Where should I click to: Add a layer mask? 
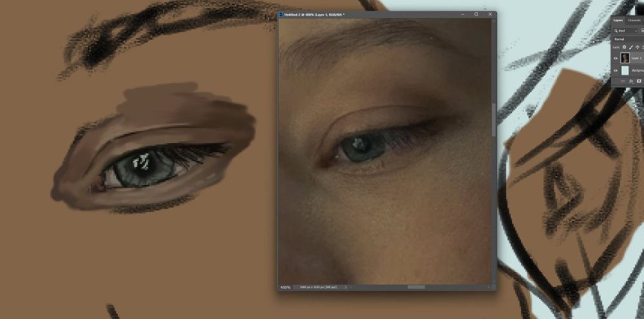point(639,81)
